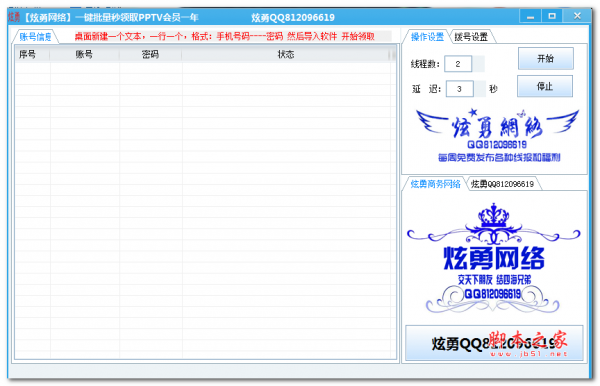Sort by the 账号 column header
Screen dimensions: 600x386
(x=85, y=54)
